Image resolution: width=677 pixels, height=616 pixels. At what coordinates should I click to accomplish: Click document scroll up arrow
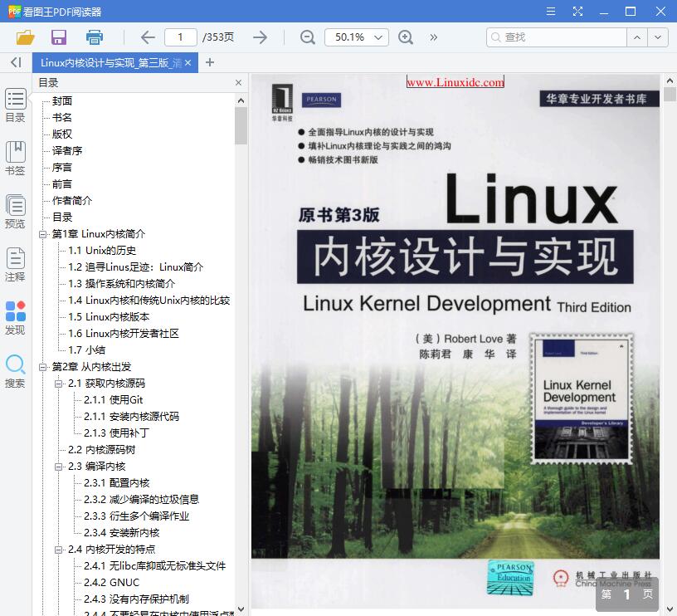tap(670, 81)
